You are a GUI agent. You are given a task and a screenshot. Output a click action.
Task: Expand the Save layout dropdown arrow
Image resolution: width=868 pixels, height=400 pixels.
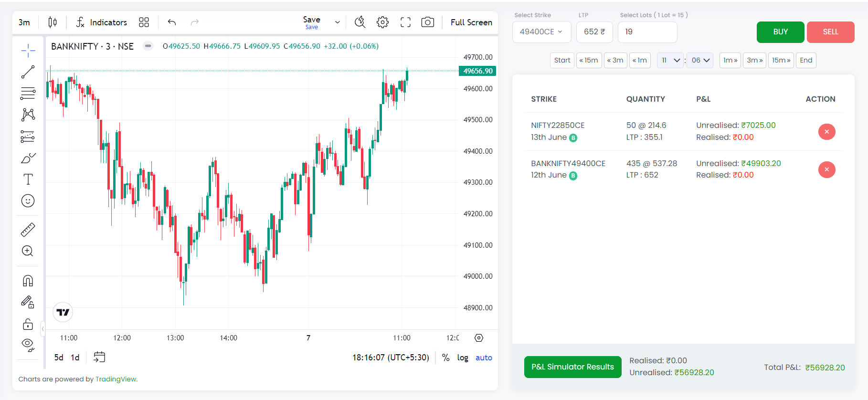click(x=338, y=22)
